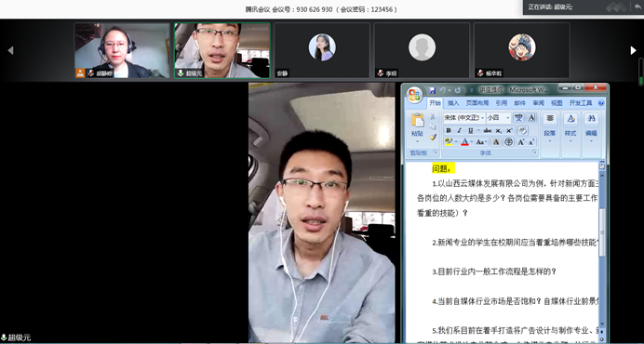Viewport: 644px width, 344px height.
Task: Click the enclosed character circle icon
Action: (508, 142)
